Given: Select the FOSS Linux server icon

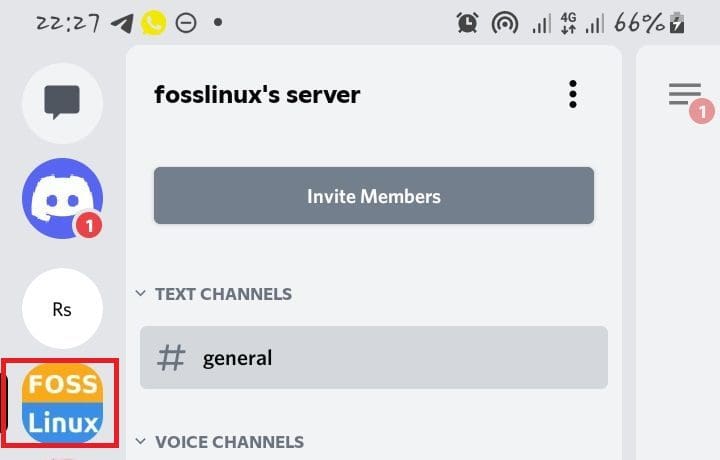Looking at the screenshot, I should tap(63, 404).
